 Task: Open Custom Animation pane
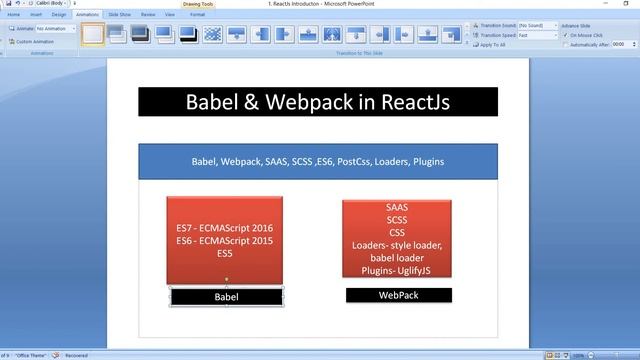pos(31,42)
